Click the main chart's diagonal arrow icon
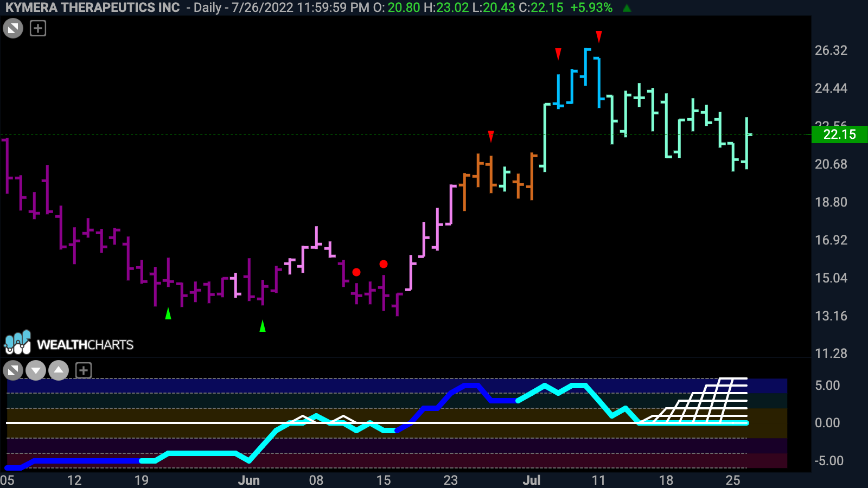This screenshot has height=488, width=868. click(x=13, y=28)
